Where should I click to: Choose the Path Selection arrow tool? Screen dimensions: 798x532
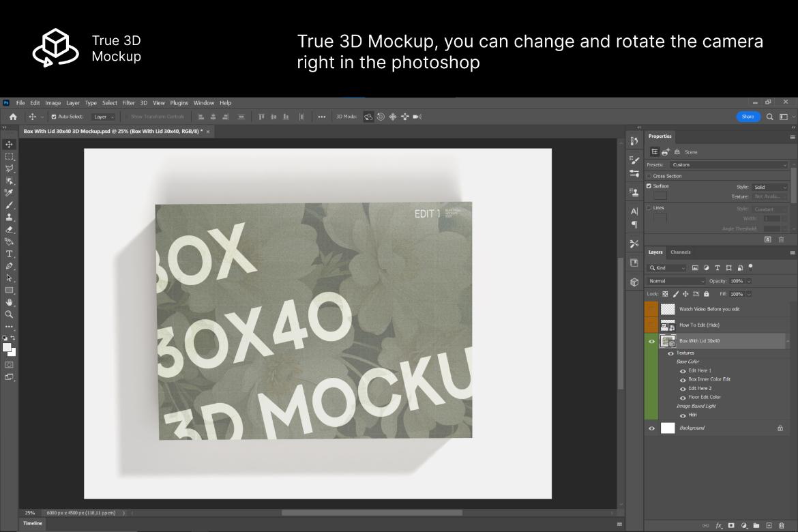9,278
